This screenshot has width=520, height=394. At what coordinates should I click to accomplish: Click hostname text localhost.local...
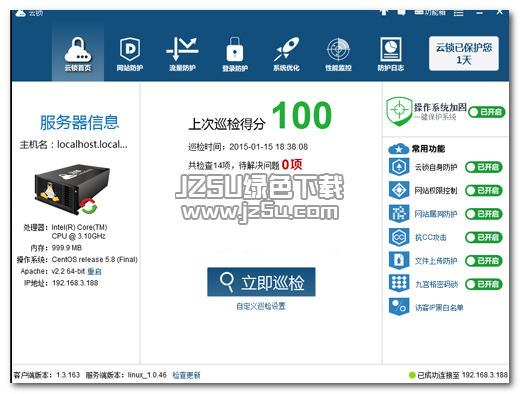[92, 145]
